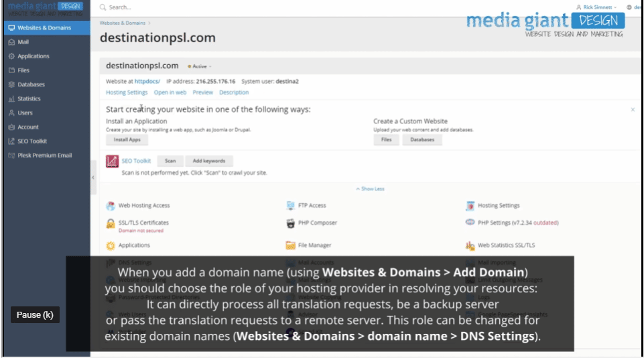Click the Install Apps button
The height and width of the screenshot is (358, 644).
coord(127,139)
